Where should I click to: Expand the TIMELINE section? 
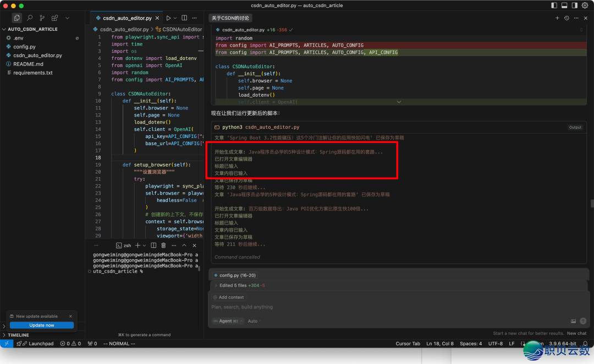18,335
